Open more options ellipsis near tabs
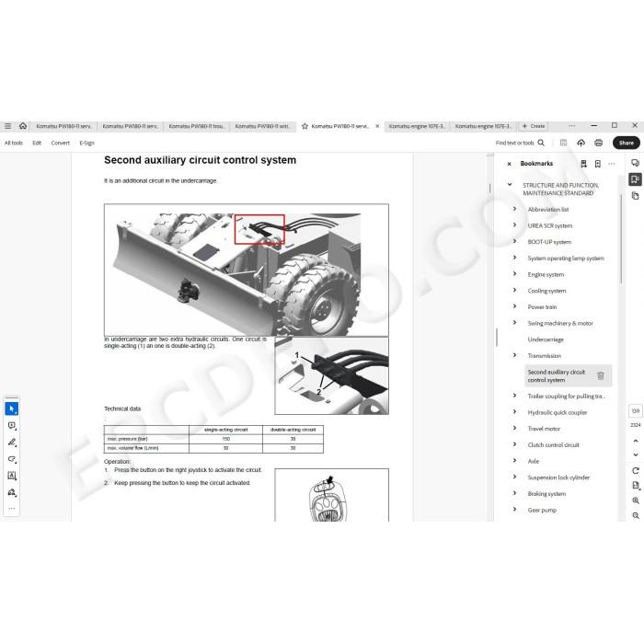The height and width of the screenshot is (644, 644). [x=571, y=126]
